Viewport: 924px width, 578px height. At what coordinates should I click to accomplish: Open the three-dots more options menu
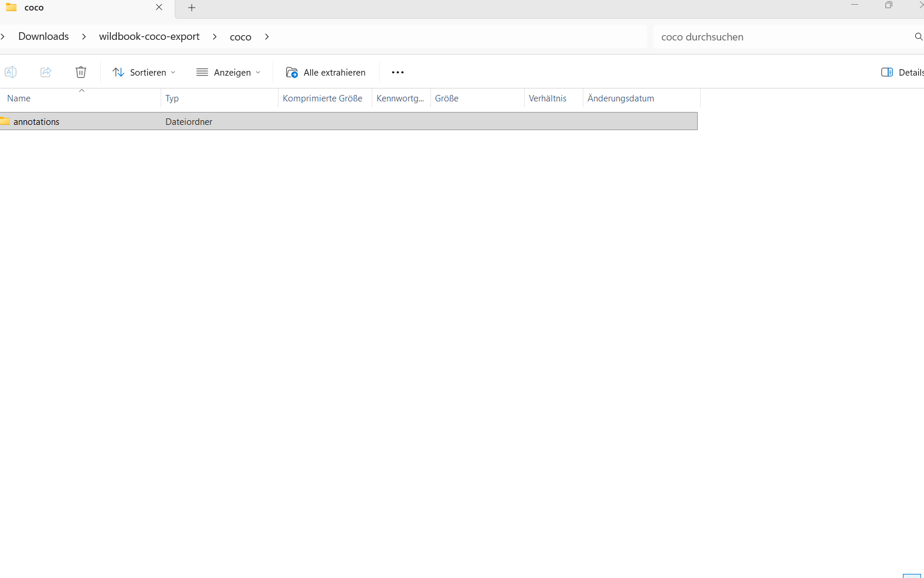click(x=398, y=72)
